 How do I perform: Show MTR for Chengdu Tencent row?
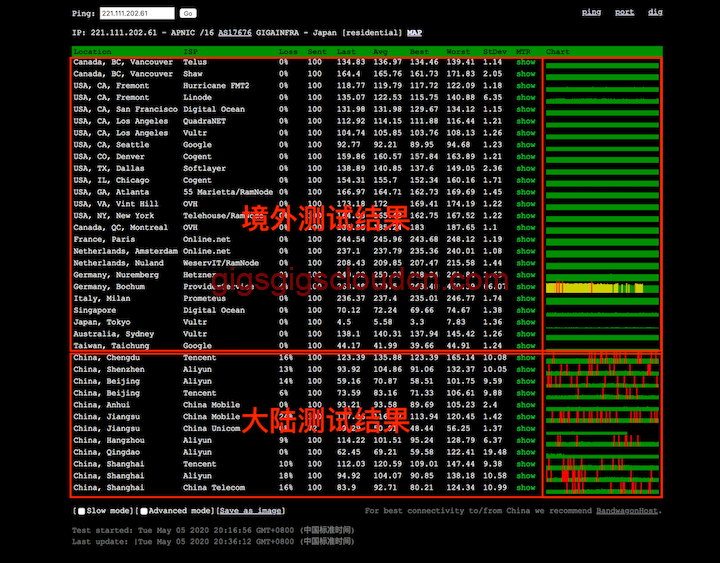[x=525, y=358]
